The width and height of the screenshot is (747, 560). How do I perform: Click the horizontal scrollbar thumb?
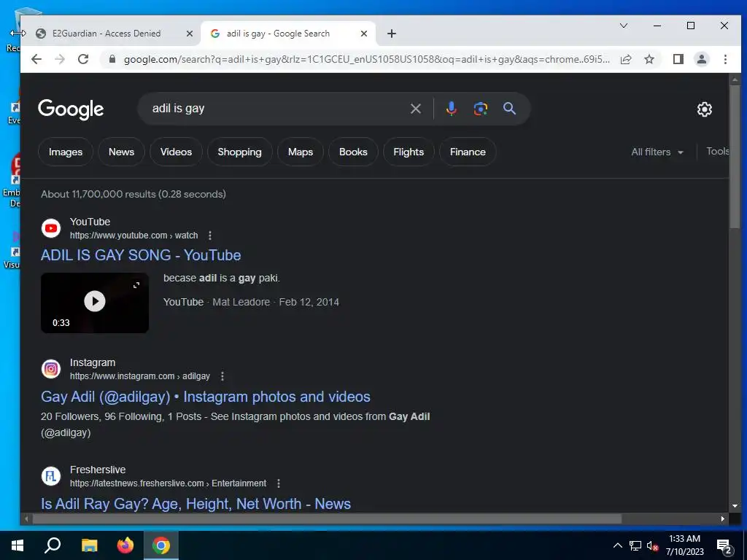pyautogui.click(x=327, y=518)
